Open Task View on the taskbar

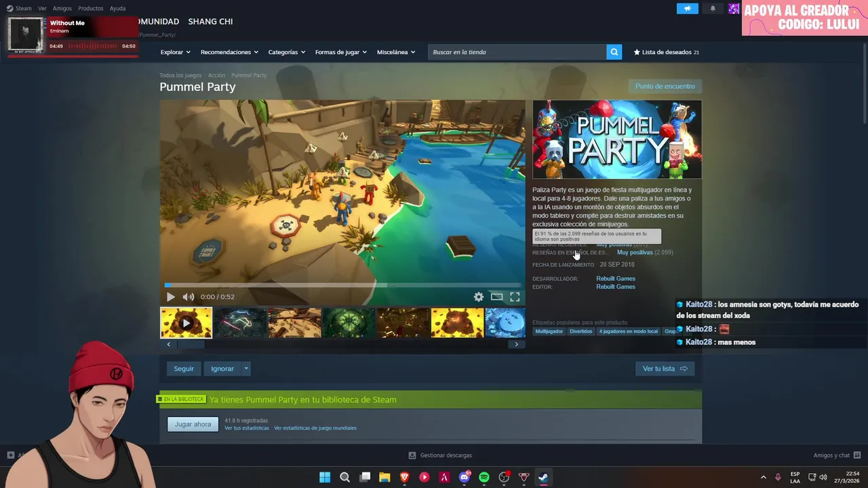click(365, 477)
